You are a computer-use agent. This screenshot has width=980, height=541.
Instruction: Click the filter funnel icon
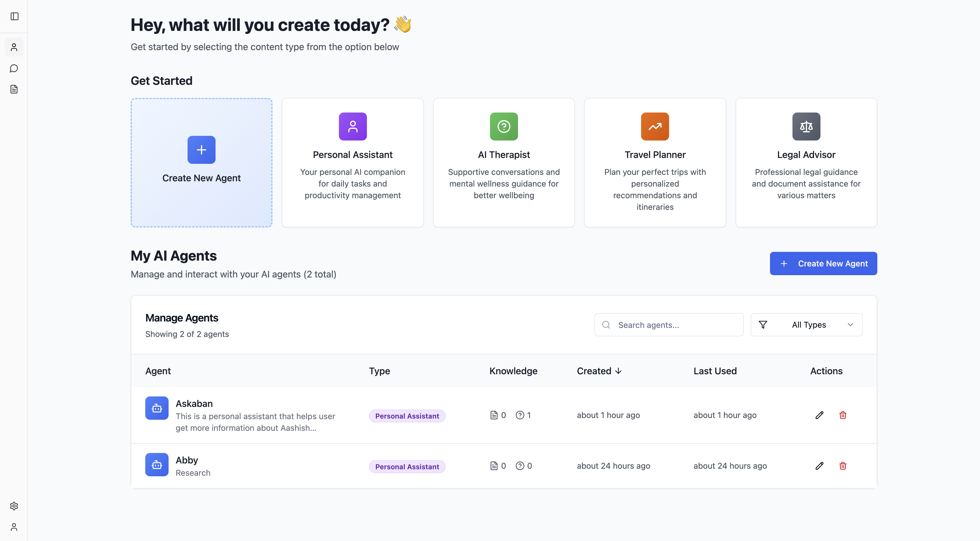pyautogui.click(x=763, y=325)
